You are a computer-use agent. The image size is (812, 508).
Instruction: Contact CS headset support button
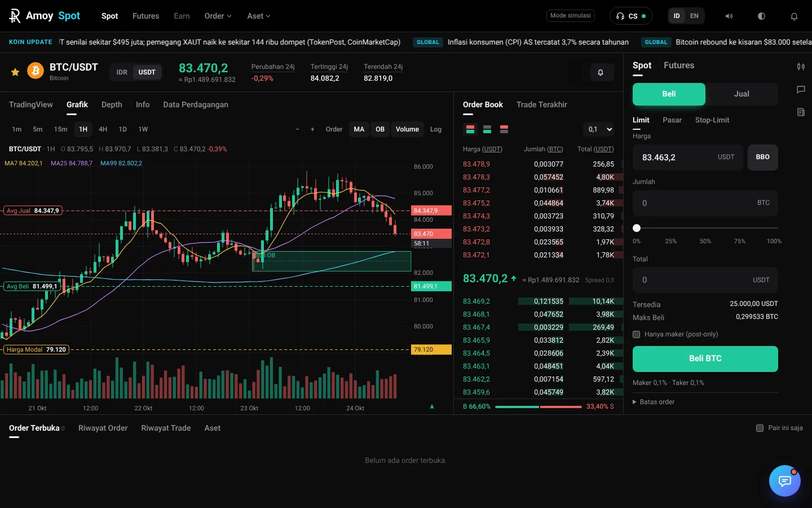pos(631,16)
